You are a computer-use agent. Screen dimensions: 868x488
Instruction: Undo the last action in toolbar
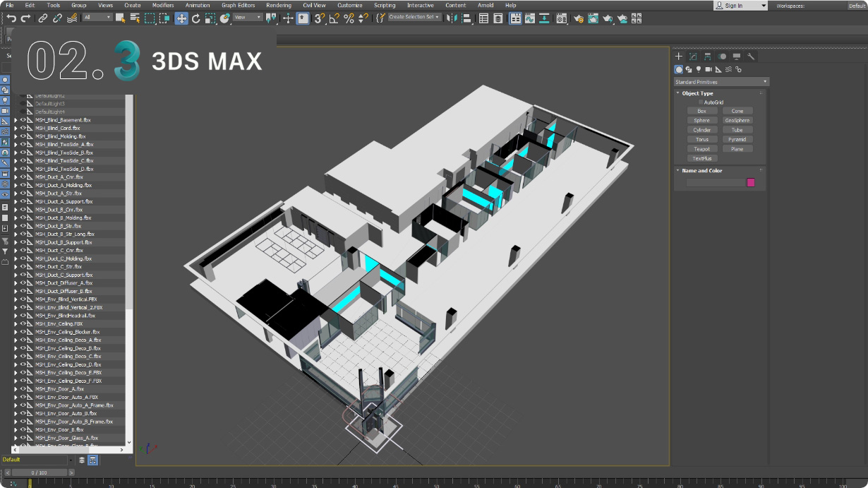point(11,18)
